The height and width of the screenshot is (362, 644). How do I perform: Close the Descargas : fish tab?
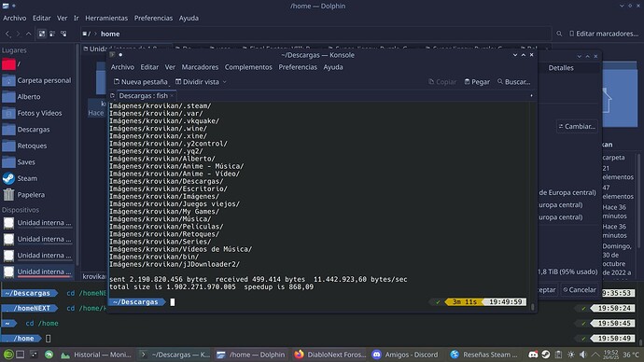point(172,95)
